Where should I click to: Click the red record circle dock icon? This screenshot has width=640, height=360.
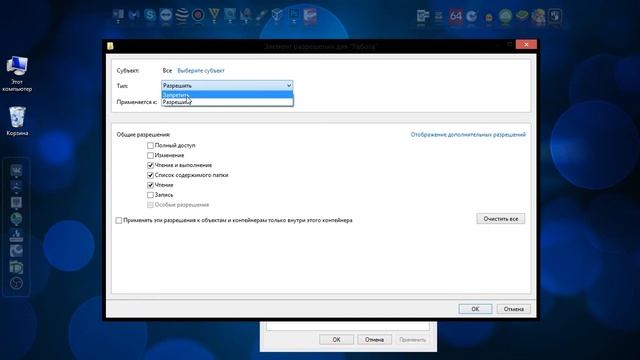click(198, 15)
